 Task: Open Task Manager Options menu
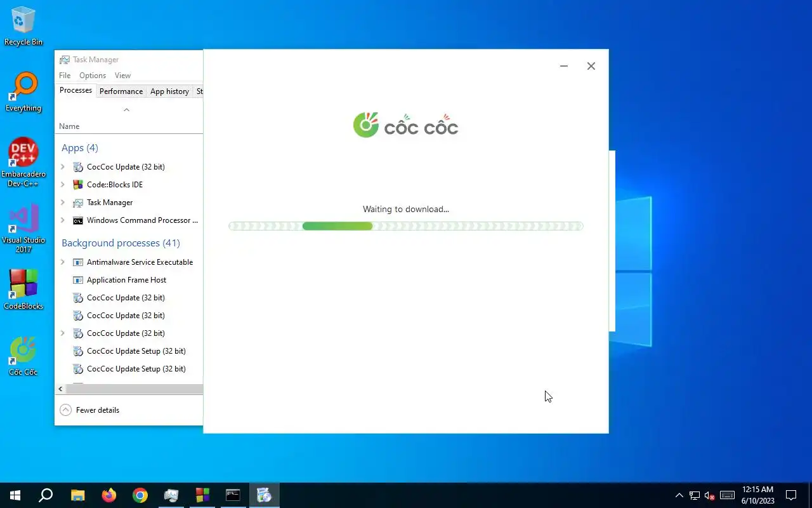pyautogui.click(x=93, y=75)
